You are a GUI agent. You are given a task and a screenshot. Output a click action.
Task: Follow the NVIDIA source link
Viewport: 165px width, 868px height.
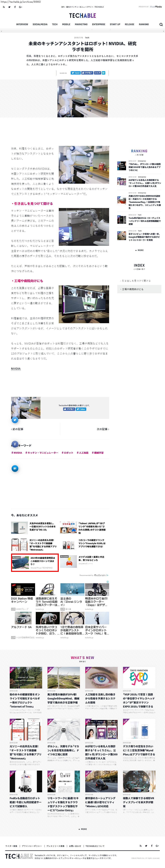coord(15,369)
